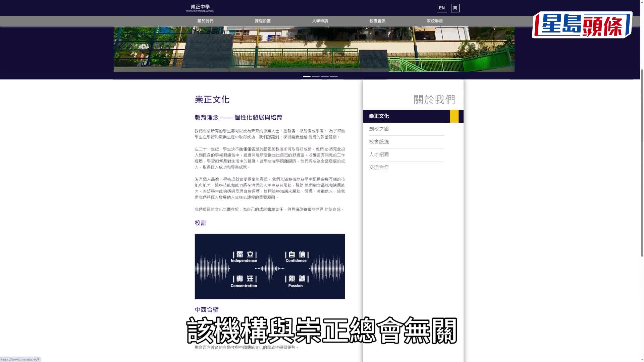Click the 崇正文化 page heading
644x362 pixels.
212,100
